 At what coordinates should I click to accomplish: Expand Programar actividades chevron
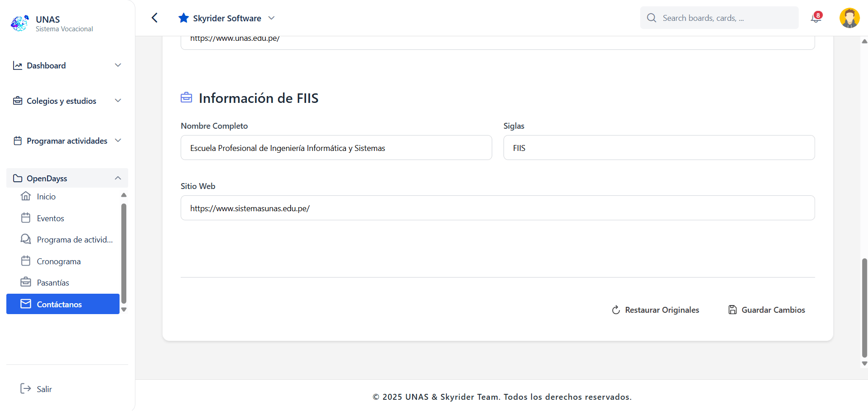118,141
